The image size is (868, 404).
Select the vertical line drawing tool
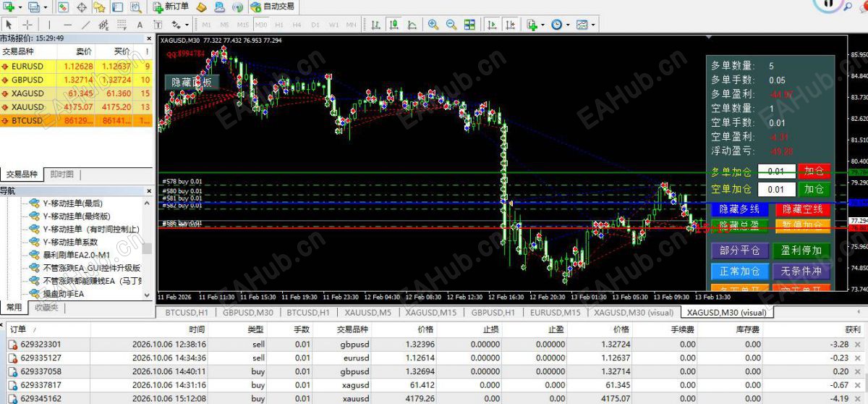(49, 25)
